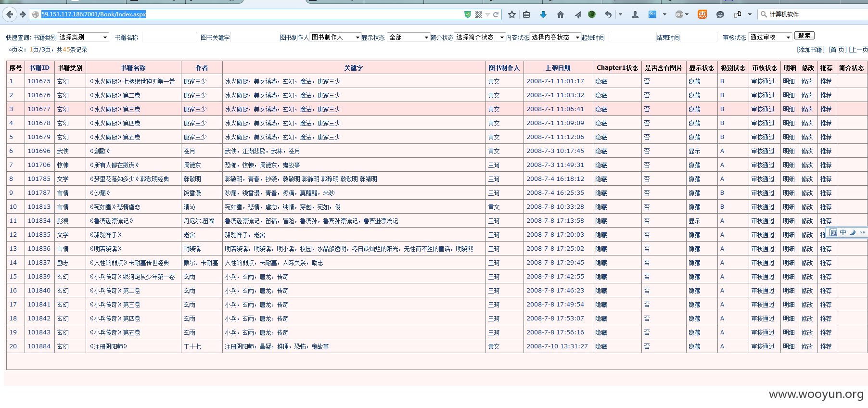Open 明细 details for book 101884
Image resolution: width=868 pixels, height=408 pixels.
pyautogui.click(x=789, y=346)
